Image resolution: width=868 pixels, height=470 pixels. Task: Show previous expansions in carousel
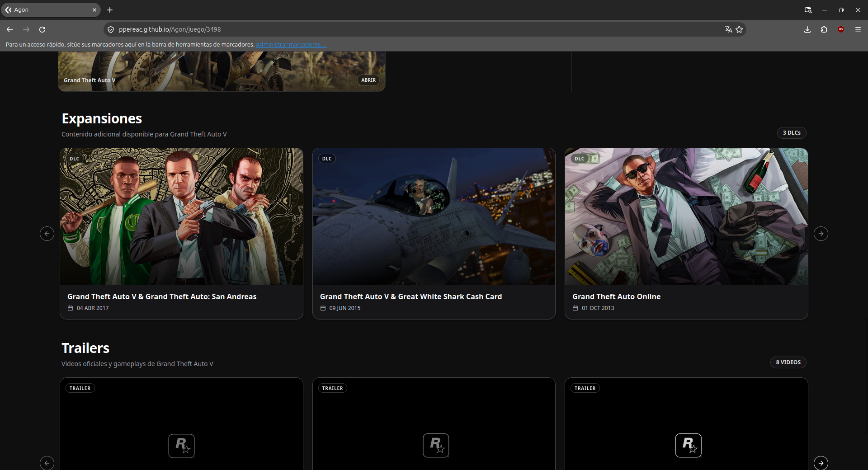coord(47,234)
